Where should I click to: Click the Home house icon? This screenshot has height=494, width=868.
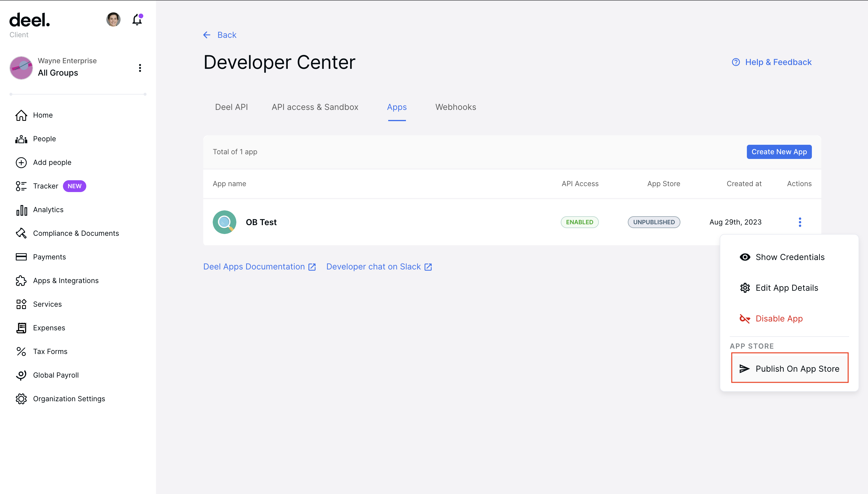pyautogui.click(x=21, y=115)
